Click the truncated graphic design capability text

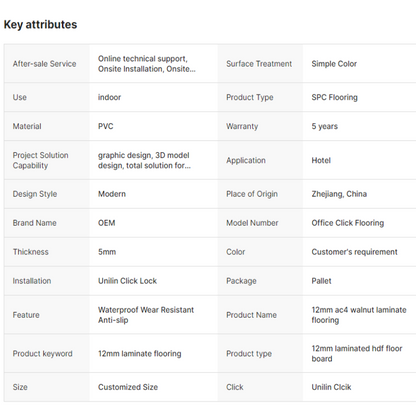point(144,160)
